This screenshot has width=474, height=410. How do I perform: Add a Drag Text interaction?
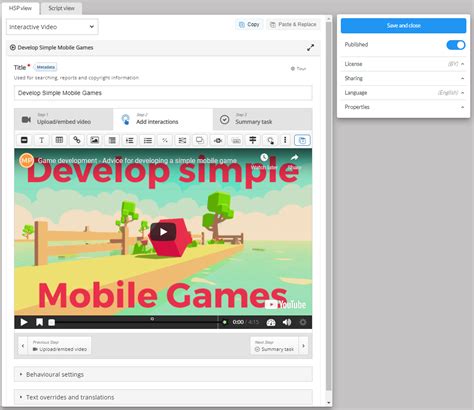236,140
